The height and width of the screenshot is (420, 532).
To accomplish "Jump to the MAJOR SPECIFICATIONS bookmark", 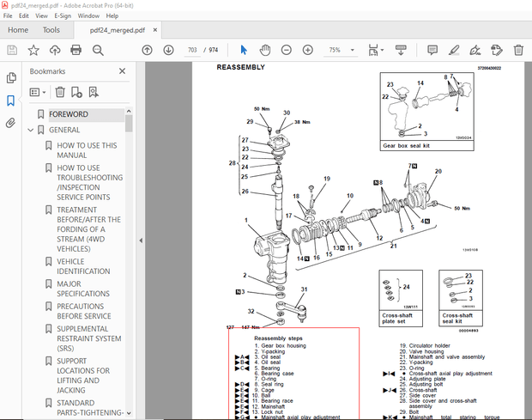I will 82,289.
